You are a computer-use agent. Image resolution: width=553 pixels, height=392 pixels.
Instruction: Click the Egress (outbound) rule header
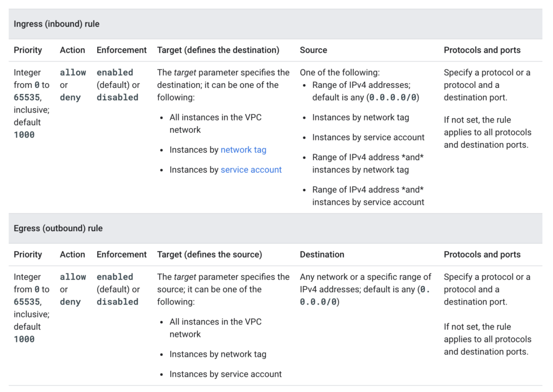pyautogui.click(x=58, y=228)
